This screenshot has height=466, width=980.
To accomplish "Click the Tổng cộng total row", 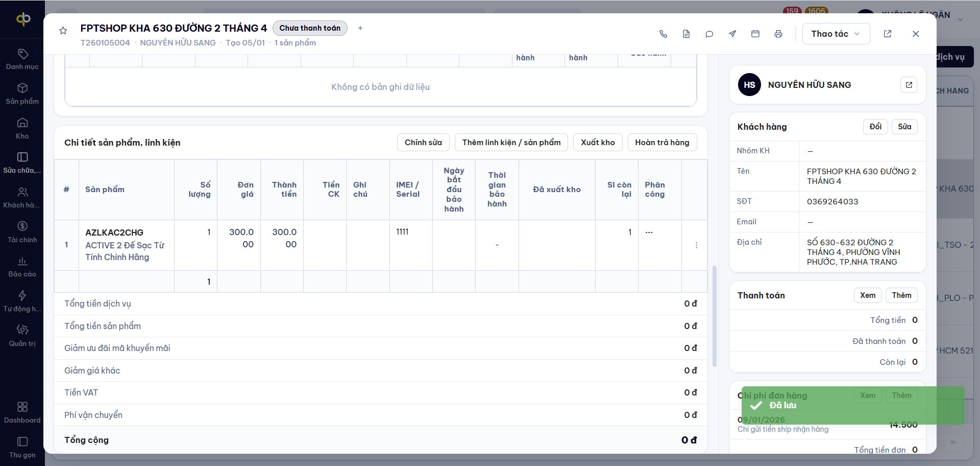I will [381, 440].
